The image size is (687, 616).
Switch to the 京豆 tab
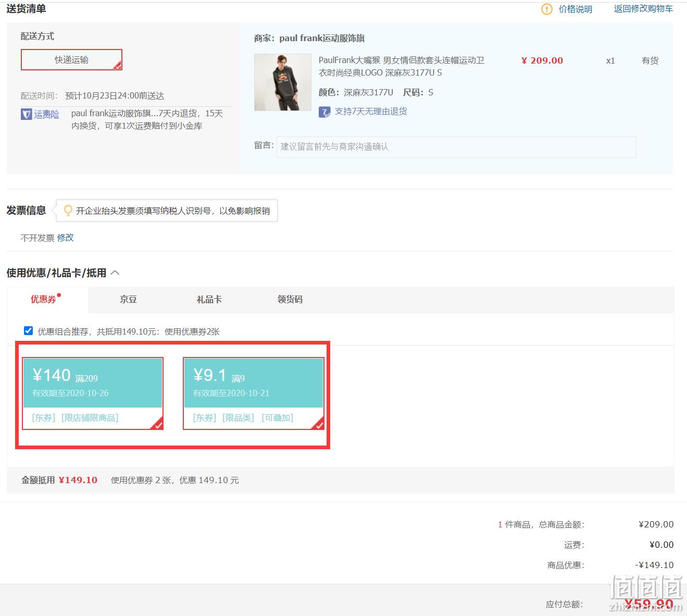(128, 299)
